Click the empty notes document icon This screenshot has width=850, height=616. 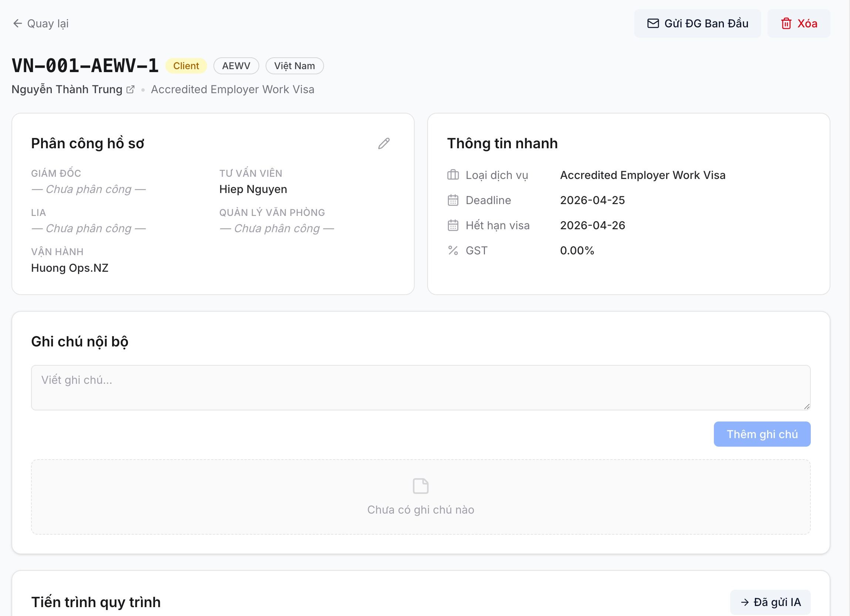point(421,486)
